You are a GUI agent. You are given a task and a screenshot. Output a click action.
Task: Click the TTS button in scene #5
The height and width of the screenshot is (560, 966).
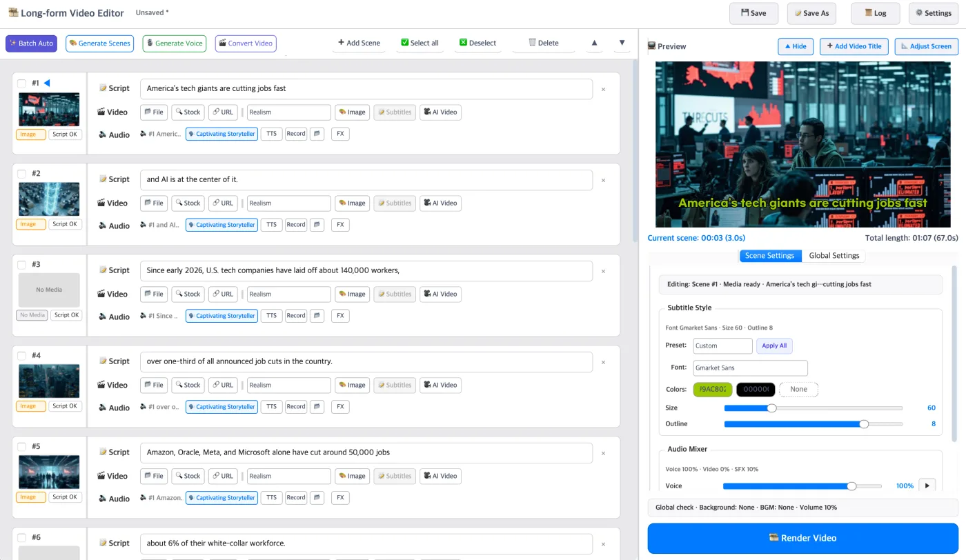click(271, 498)
